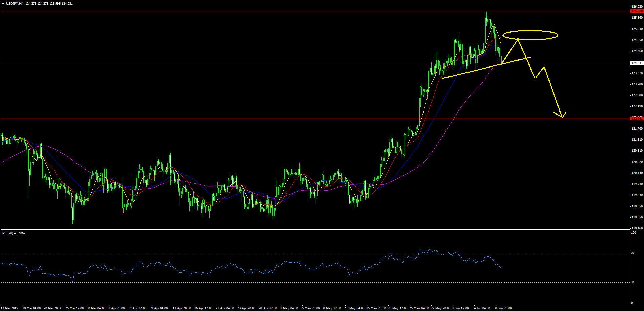Click the 5 May 20:00 time label
644x311 pixels.
click(311, 308)
